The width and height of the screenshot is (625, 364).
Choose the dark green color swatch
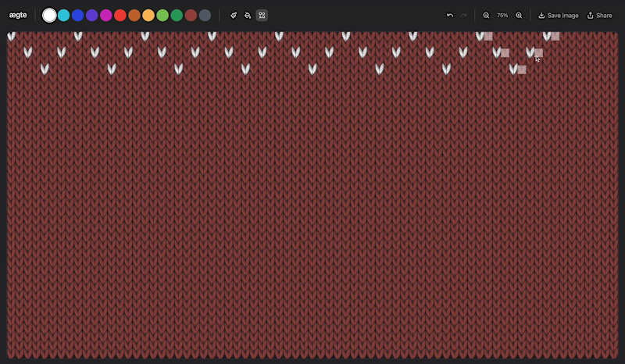coord(177,15)
